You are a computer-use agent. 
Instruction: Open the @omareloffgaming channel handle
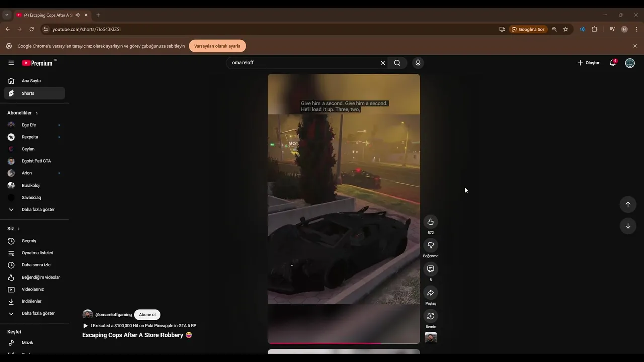pyautogui.click(x=113, y=315)
